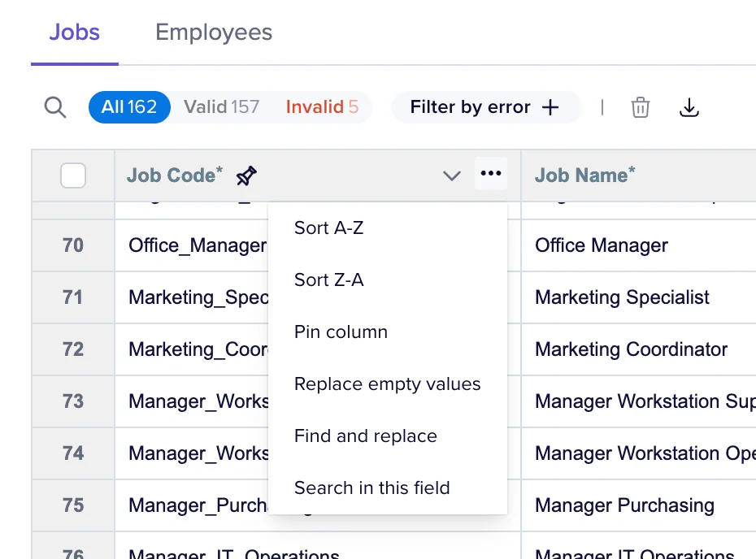Click the Office Manager job name cell

(x=602, y=245)
